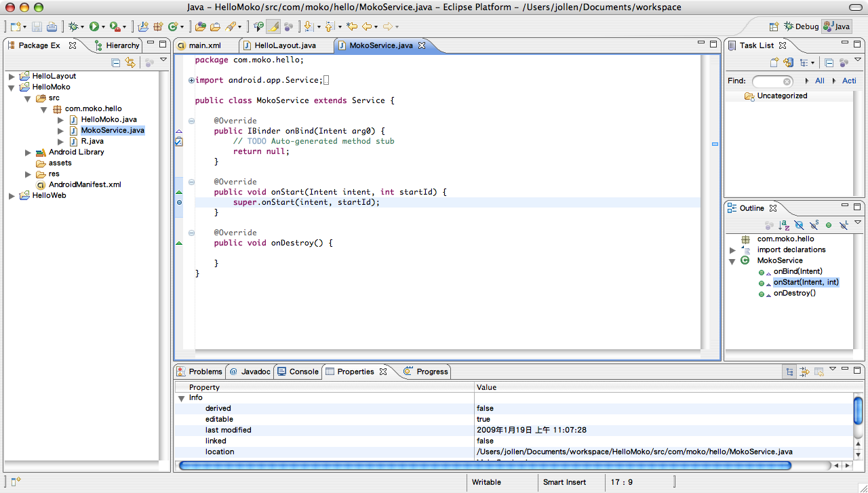Collapse All icon in Task List toolbar
Screen dimensions: 868x493
coord(829,62)
